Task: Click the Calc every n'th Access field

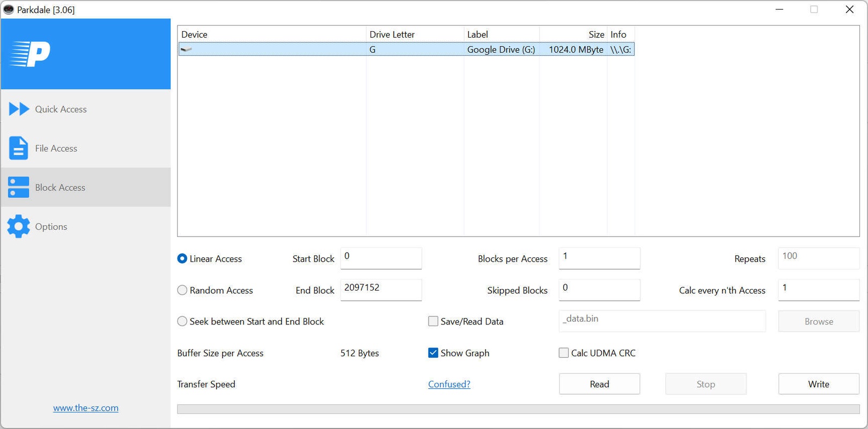Action: point(819,290)
